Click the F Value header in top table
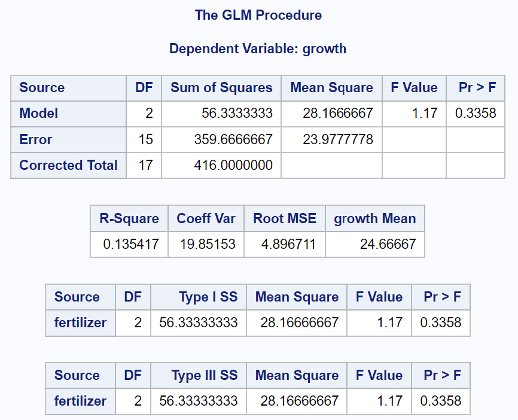The width and height of the screenshot is (518, 420). coord(414,87)
